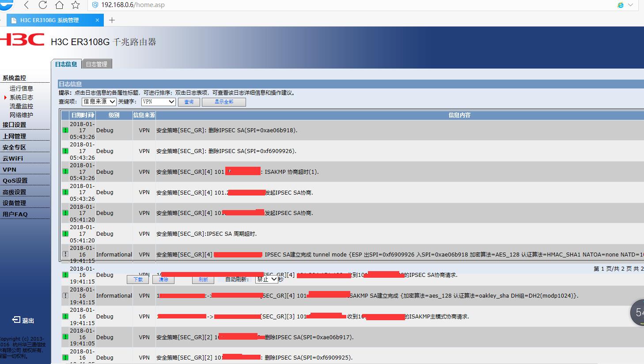
Task: Open the 设备管理 sidebar menu
Action: click(x=15, y=203)
